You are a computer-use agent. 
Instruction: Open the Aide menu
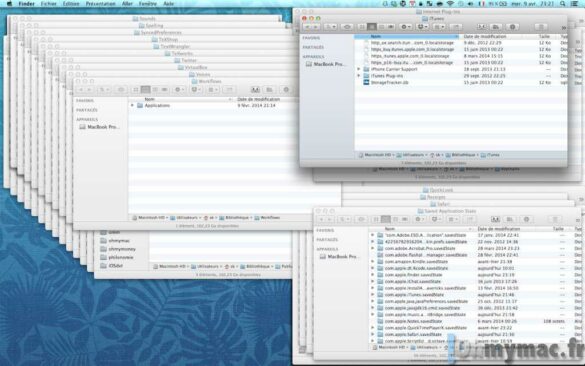pyautogui.click(x=169, y=4)
